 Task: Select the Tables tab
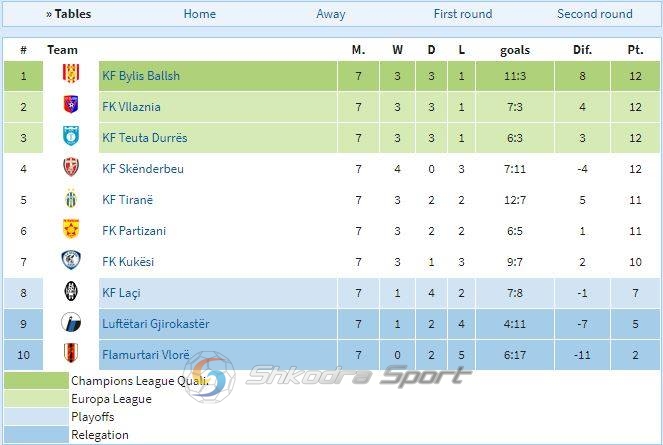[x=68, y=14]
